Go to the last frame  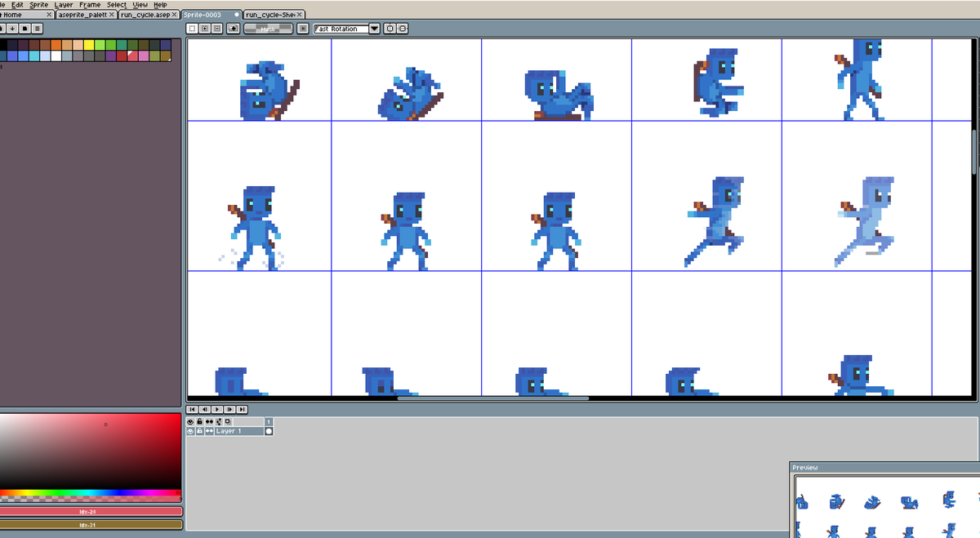click(242, 409)
